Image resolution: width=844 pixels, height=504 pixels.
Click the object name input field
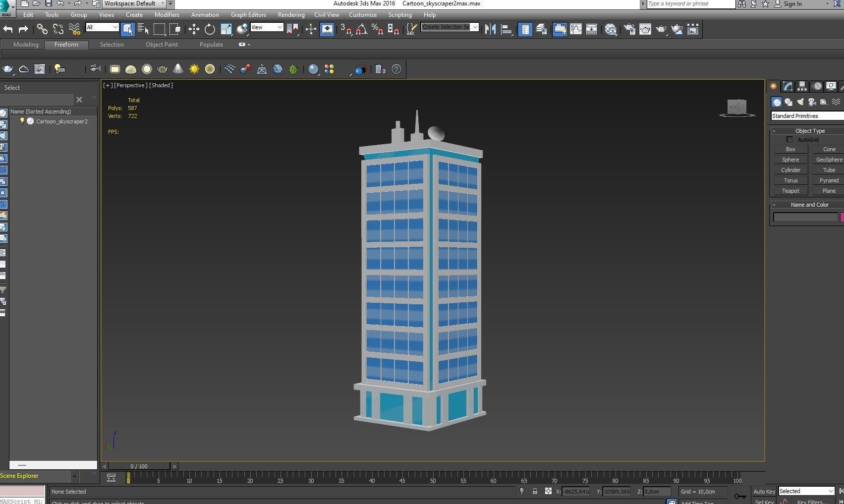[805, 217]
